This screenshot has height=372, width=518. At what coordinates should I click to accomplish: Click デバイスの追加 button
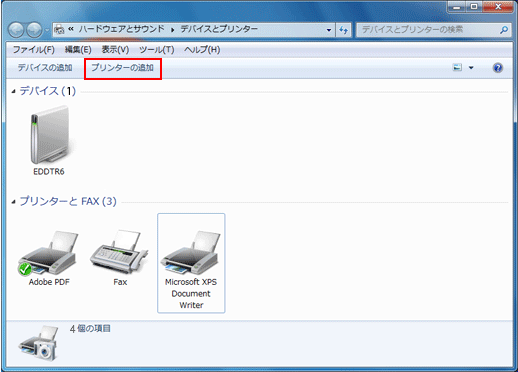45,68
